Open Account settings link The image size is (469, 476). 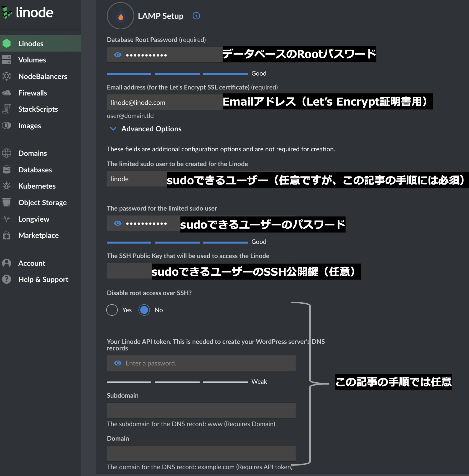(40, 263)
